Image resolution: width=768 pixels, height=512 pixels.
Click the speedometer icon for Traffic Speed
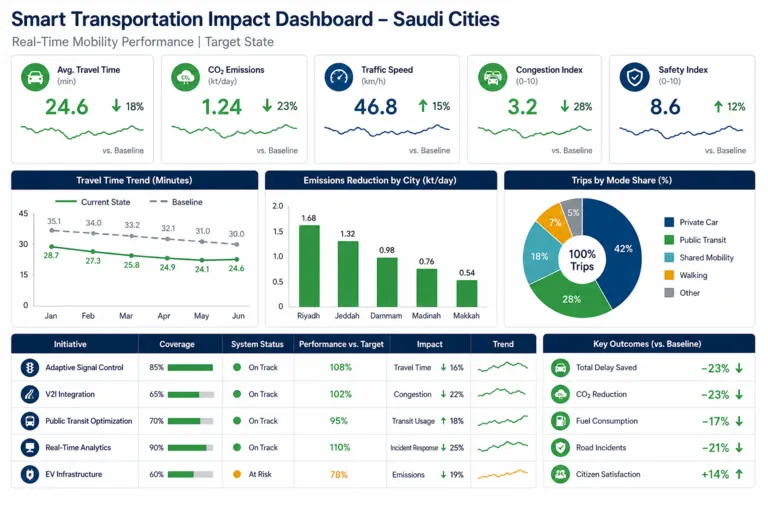coord(338,77)
